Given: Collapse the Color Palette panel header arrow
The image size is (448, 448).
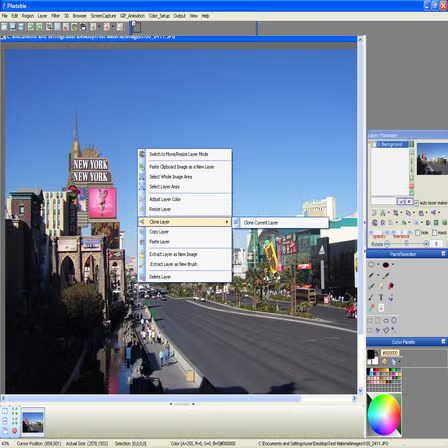Looking at the screenshot, I should click(443, 341).
